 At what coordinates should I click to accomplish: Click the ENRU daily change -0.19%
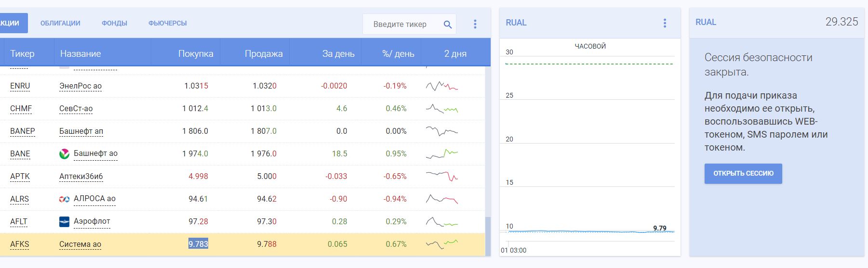pos(395,86)
